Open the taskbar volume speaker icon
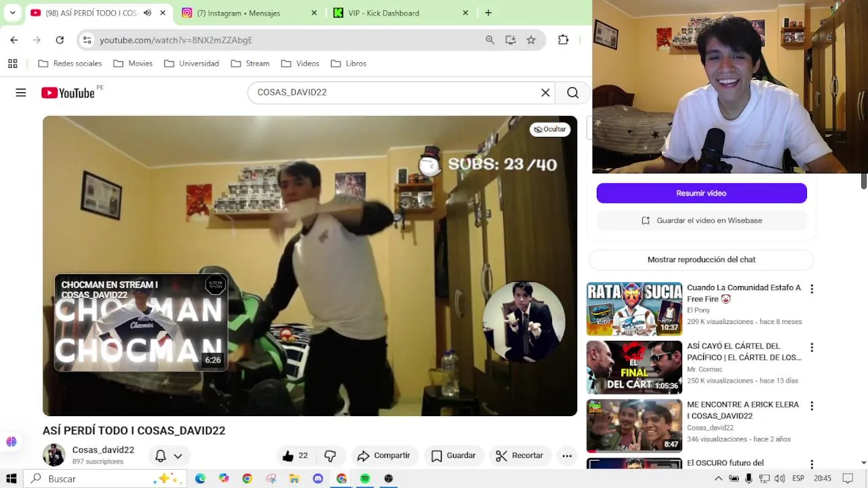 click(x=779, y=479)
